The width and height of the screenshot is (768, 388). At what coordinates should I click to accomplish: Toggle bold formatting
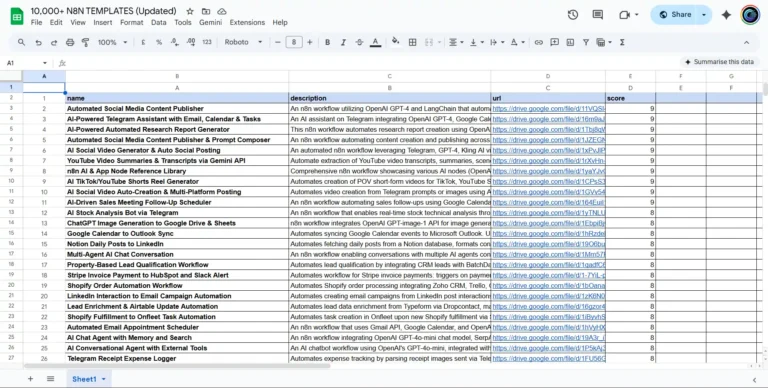click(328, 43)
